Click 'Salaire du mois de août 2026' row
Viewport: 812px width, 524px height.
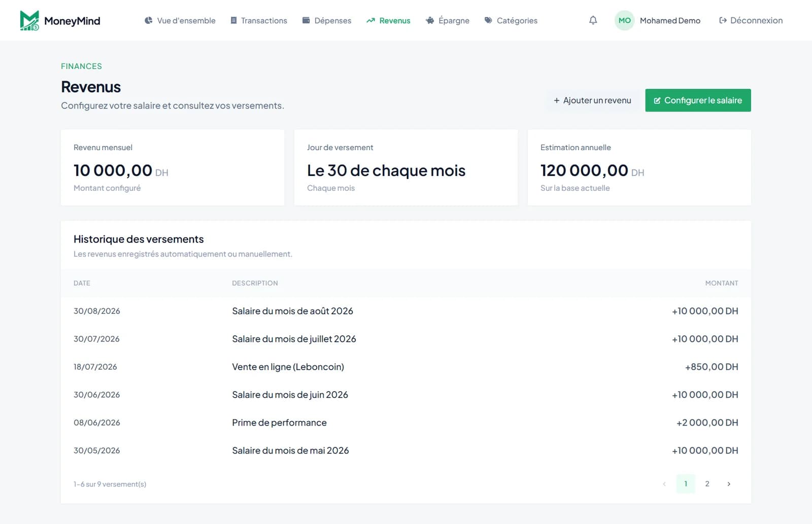pos(406,311)
